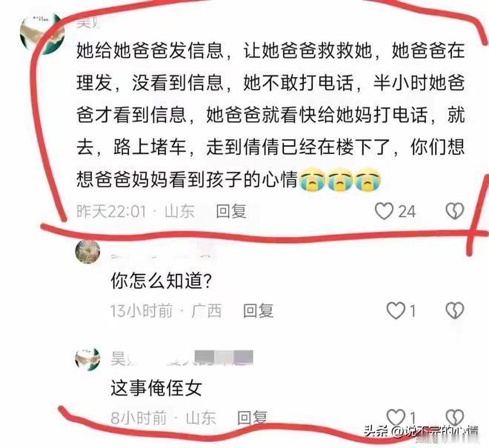Tap broken-heart dislike on the 22:01 comment
Viewport: 489px width, 448px height.
[x=455, y=211]
